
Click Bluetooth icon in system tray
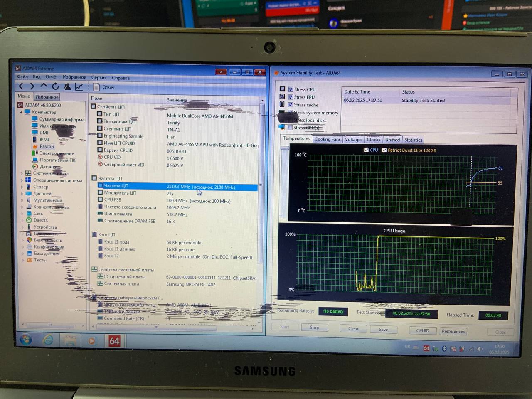coord(444,349)
